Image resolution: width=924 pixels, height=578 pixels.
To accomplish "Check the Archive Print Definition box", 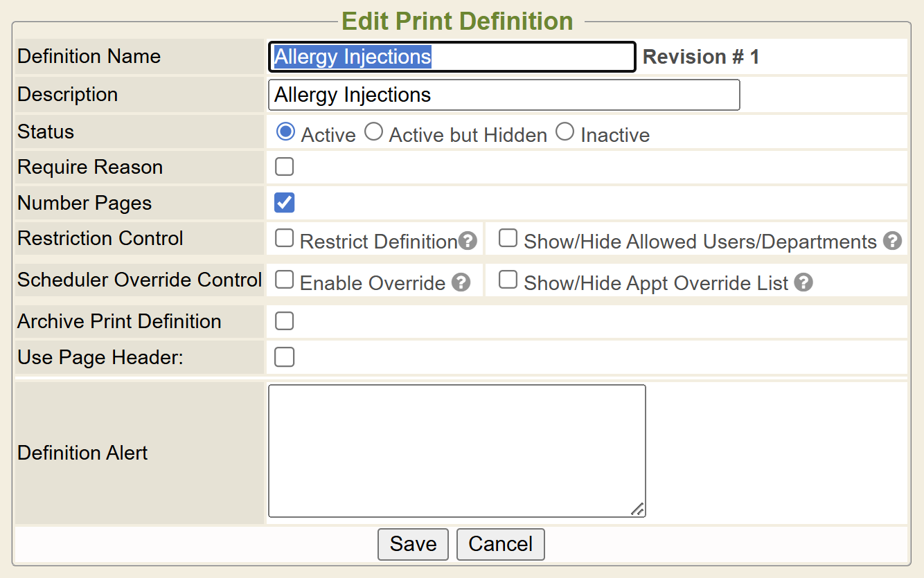I will tap(284, 321).
